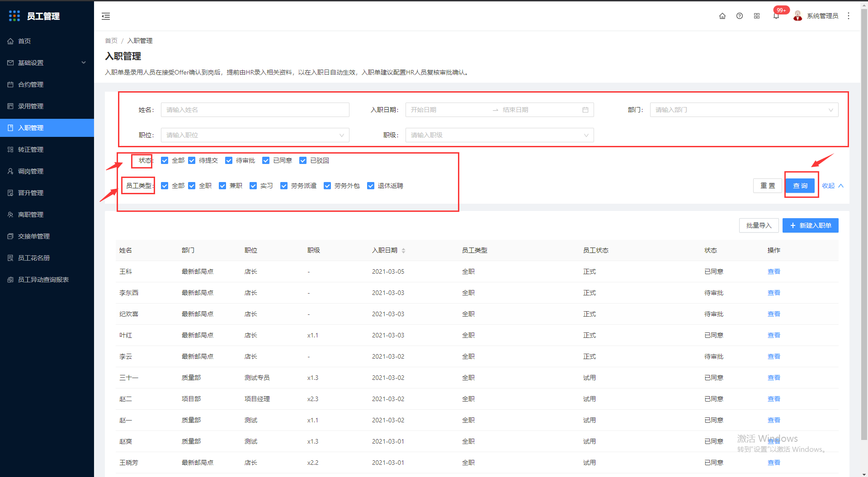
Task: Click the blue dot-grid app logo
Action: (14, 16)
